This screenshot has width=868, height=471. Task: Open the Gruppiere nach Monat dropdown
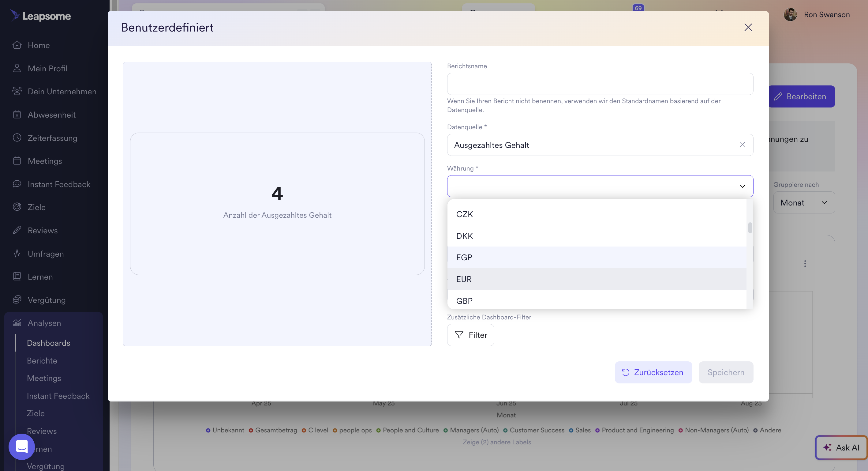tap(804, 202)
